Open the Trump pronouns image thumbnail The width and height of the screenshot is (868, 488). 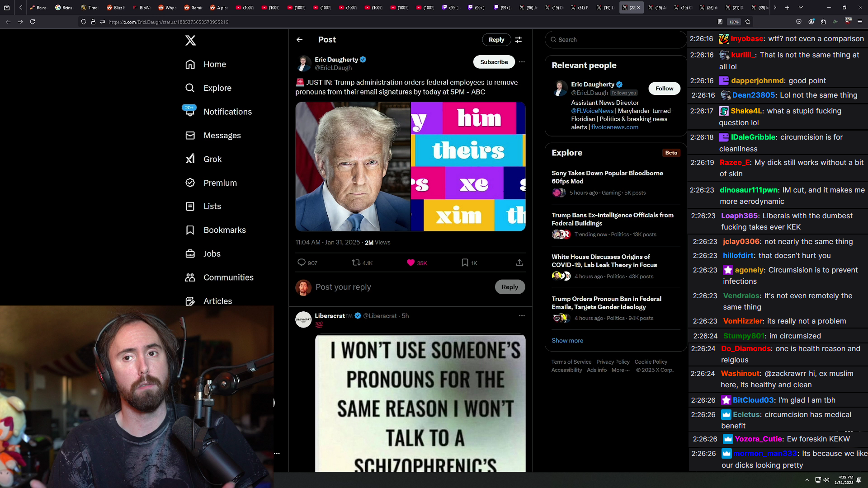point(410,166)
